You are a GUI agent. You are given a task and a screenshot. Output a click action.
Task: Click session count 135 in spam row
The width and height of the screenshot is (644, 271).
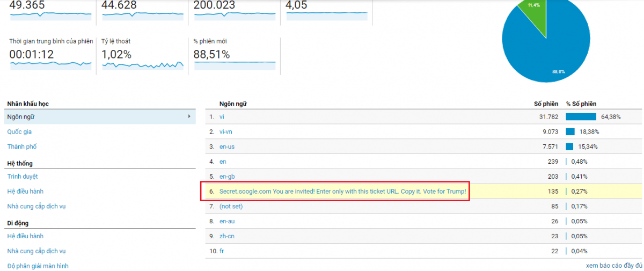click(553, 191)
